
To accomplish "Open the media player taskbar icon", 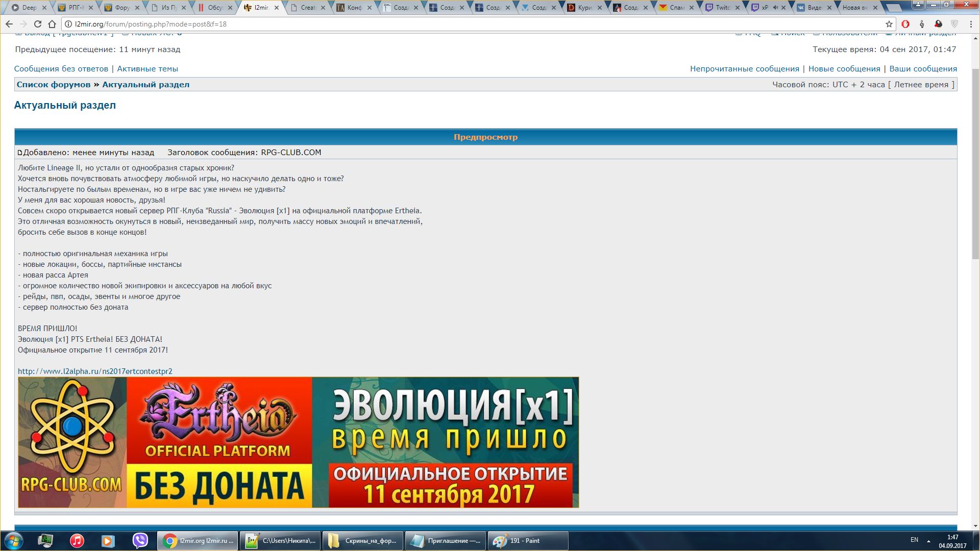I will coord(108,541).
